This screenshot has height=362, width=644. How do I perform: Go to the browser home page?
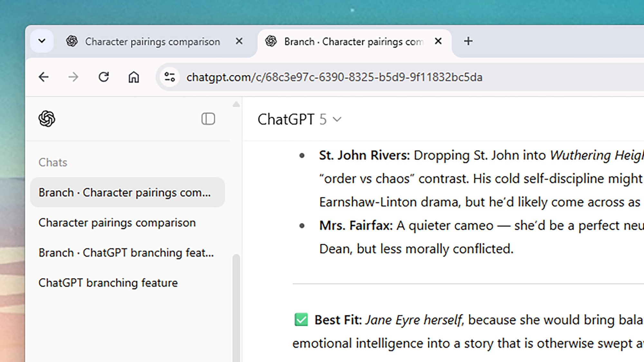point(134,77)
